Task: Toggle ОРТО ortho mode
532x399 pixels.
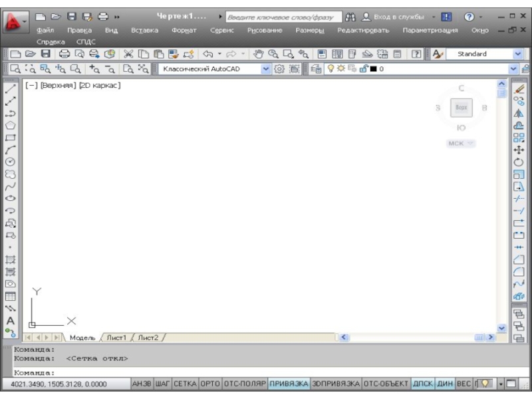Action: coord(210,384)
